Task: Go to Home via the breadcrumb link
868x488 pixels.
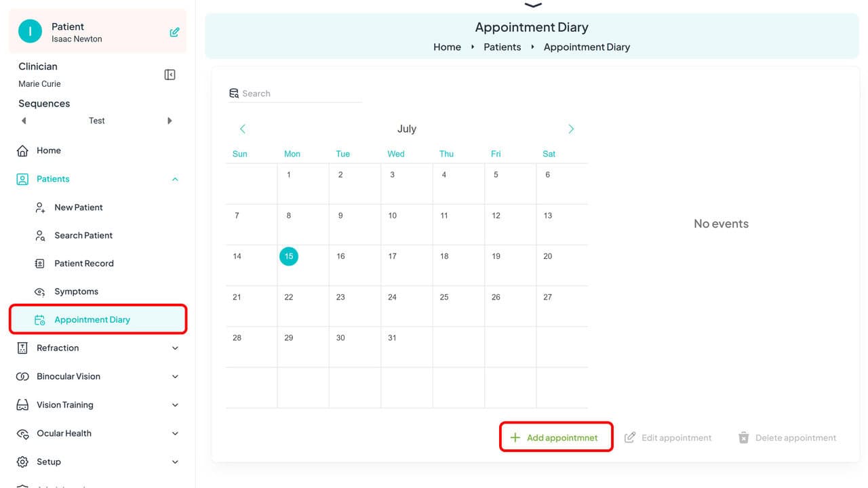Action: pos(446,47)
